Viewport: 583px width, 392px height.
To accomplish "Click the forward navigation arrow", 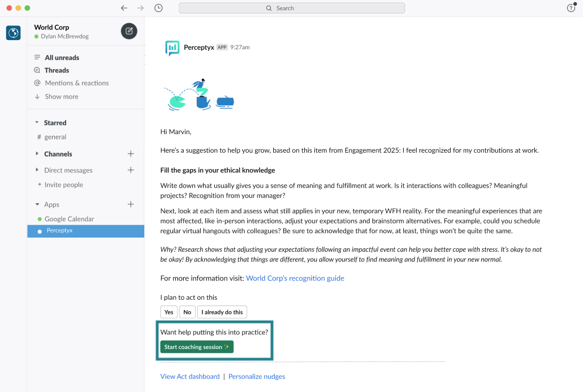I will [140, 8].
